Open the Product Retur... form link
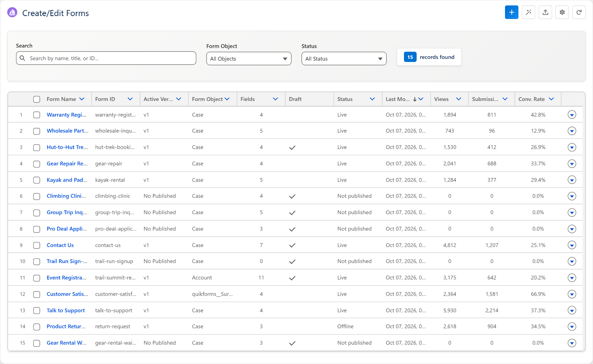 pyautogui.click(x=66, y=327)
